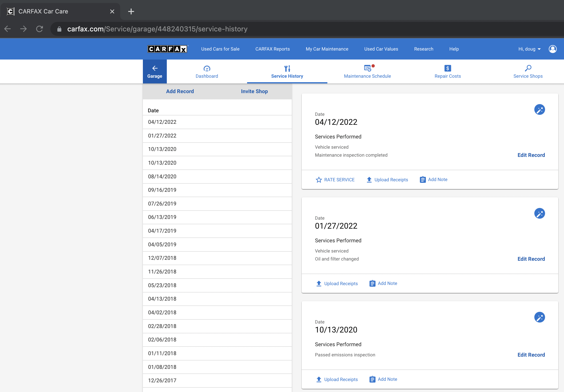Image resolution: width=564 pixels, height=392 pixels.
Task: Click Add Note text on 04/12/2022 card
Action: tap(438, 180)
